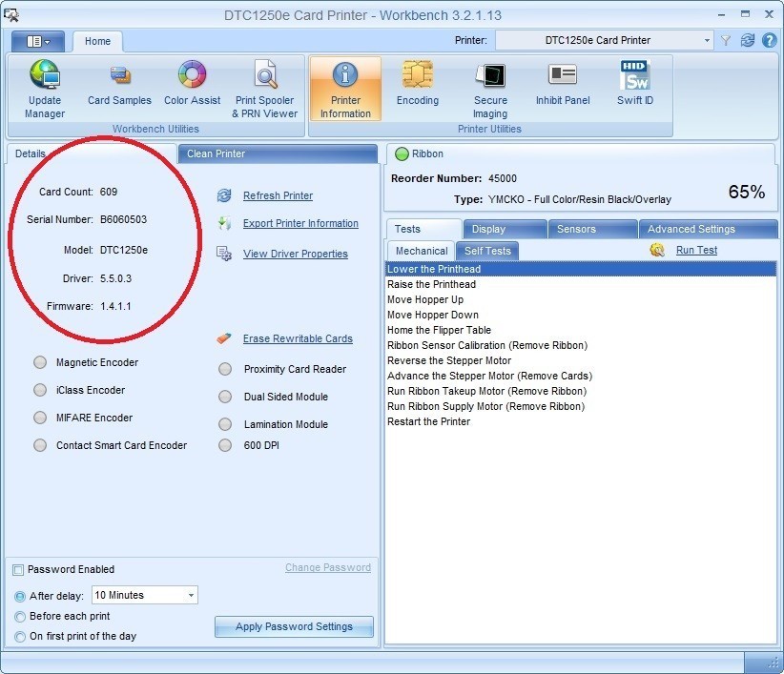Click the Export Printer Information link
Screen dimensions: 784x674
point(300,223)
